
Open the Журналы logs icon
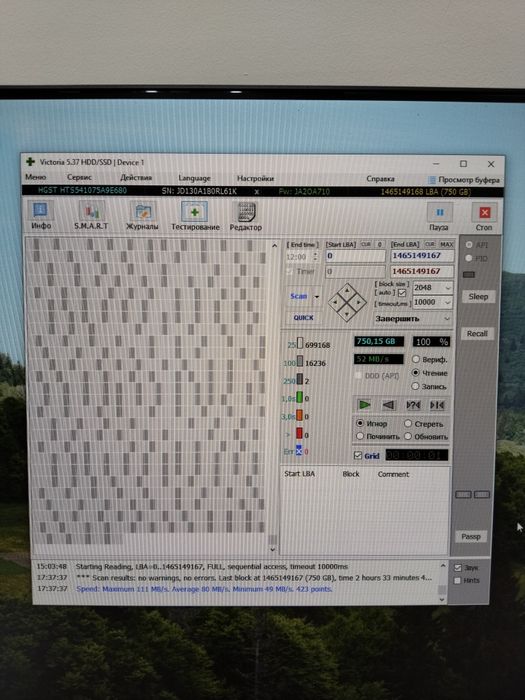(143, 212)
